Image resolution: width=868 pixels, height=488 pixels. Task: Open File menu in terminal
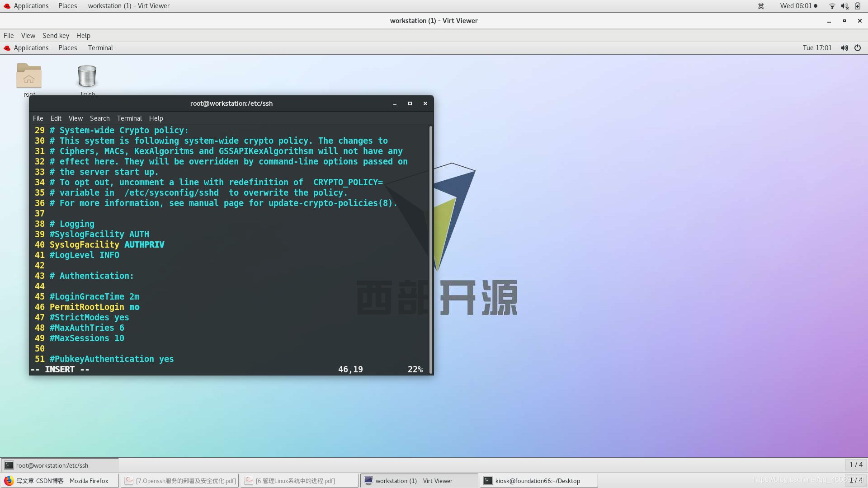37,118
